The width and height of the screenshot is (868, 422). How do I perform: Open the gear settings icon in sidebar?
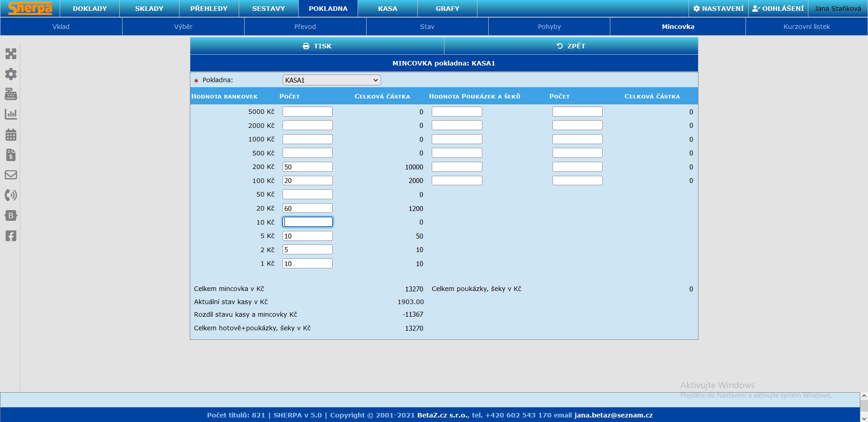[11, 74]
